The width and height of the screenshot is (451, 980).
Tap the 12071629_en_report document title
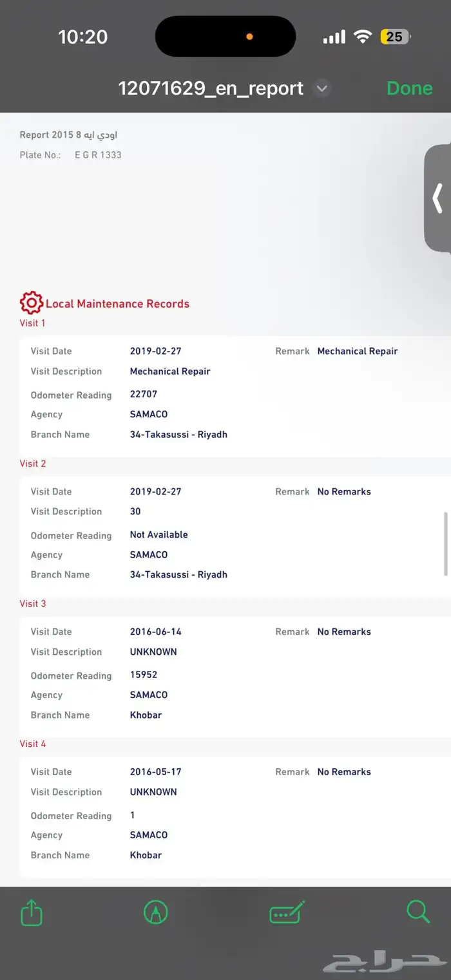click(x=211, y=88)
